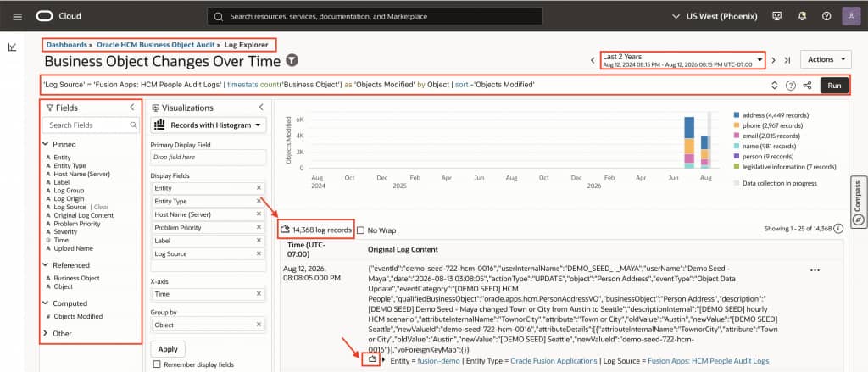Toggle address legend color swatch
This screenshot has width=868, height=372.
pyautogui.click(x=737, y=115)
